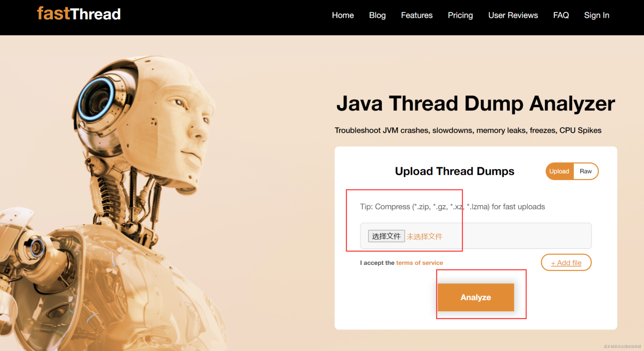Select the Upload mode toggle
The width and height of the screenshot is (644, 351).
(x=559, y=171)
